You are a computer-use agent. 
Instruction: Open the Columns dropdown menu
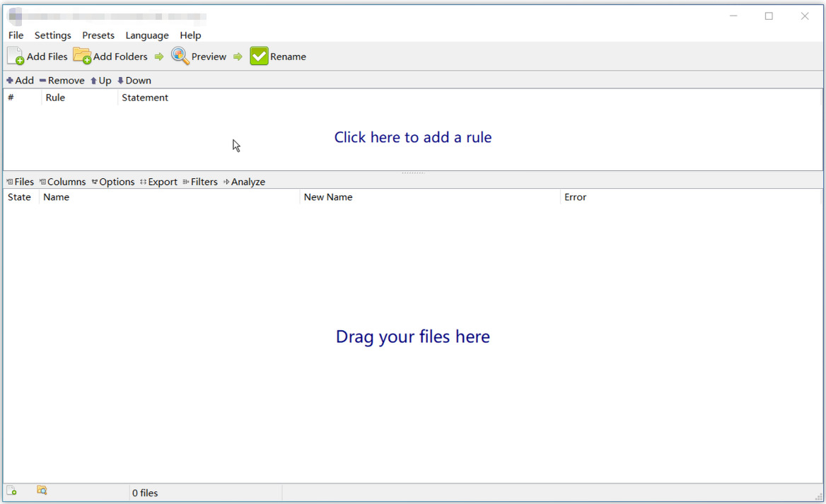click(62, 182)
